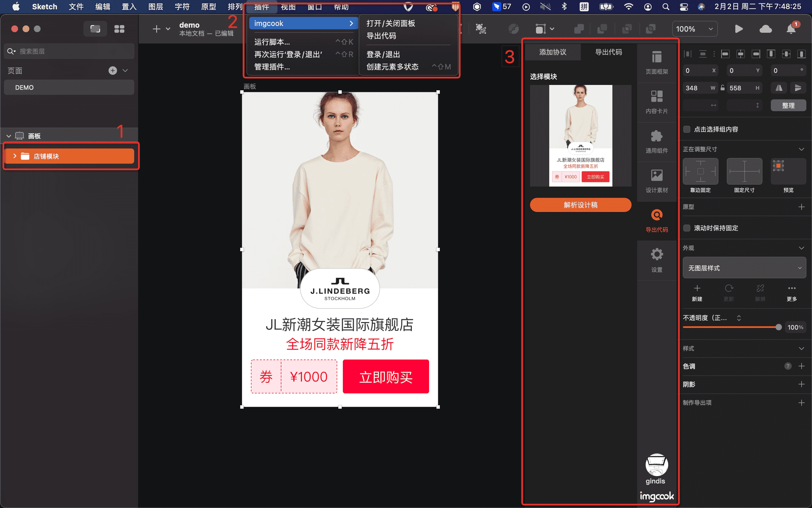Viewport: 812px width, 508px height.
Task: Select 运行脚本… menu item
Action: point(303,42)
